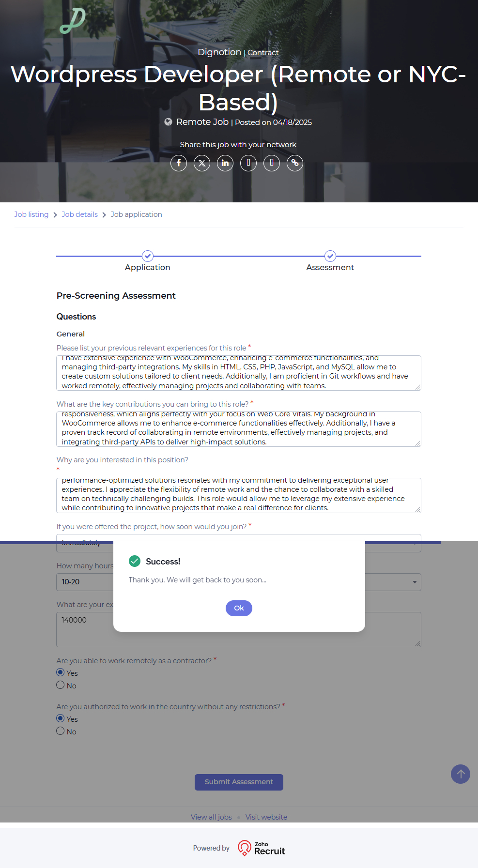Click the previous relevant experiences text area
Viewport: 478px width, 868px height.
(x=238, y=373)
